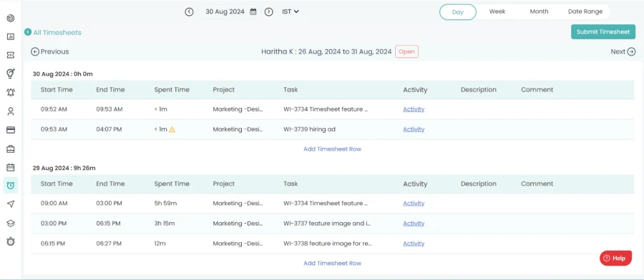Open date picker for 30 Aug 2024
Image resolution: width=644 pixels, height=280 pixels.
(253, 11)
